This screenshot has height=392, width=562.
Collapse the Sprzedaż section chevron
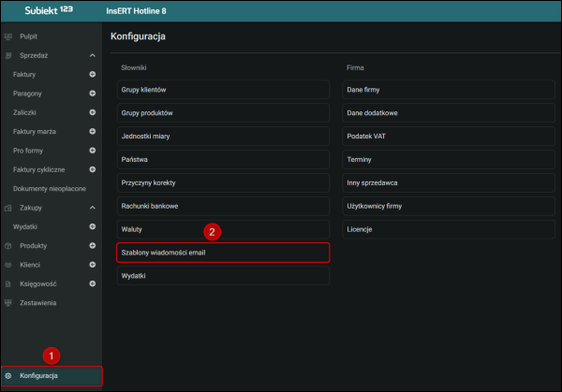pyautogui.click(x=92, y=55)
